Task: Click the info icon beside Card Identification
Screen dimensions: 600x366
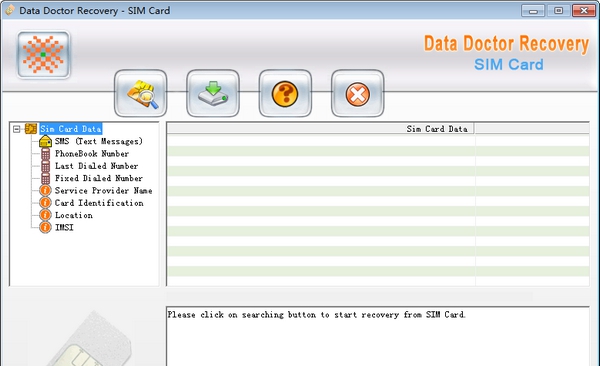Action: click(x=45, y=203)
